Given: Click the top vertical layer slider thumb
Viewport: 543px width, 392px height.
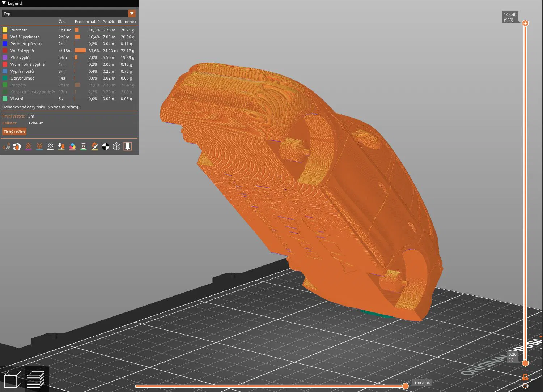Looking at the screenshot, I should [525, 23].
